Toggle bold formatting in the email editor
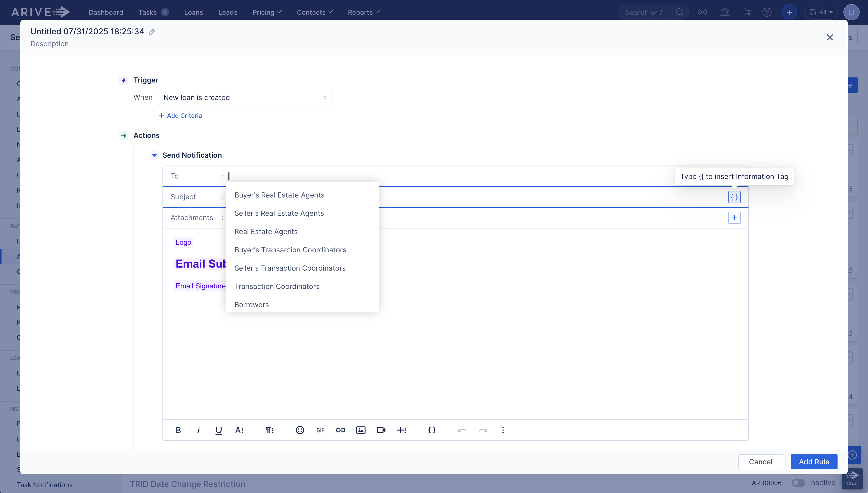Viewport: 868px width, 493px height. 178,430
